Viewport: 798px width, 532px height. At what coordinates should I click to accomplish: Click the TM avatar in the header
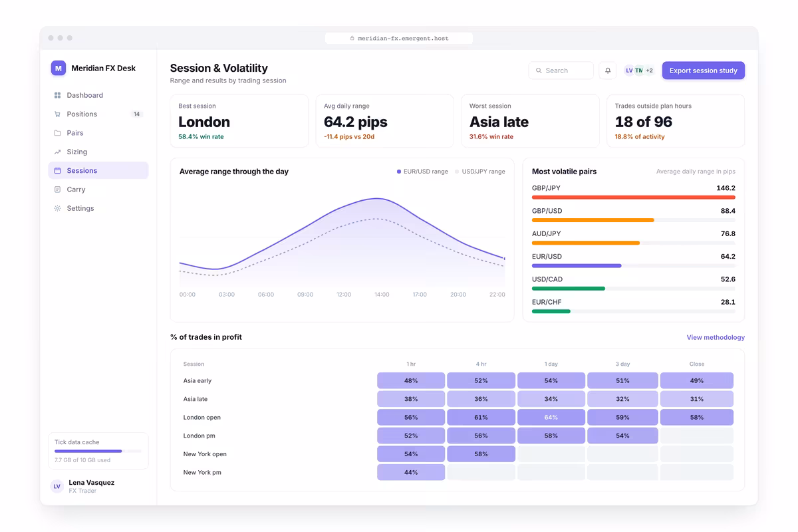[638, 70]
